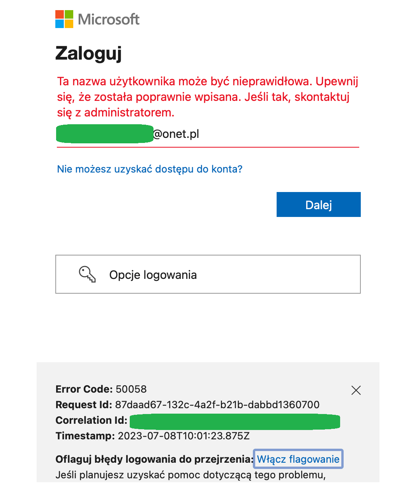Click the Timestamp value 2023-07-08T10:01:23.875Z
The width and height of the screenshot is (420, 504).
[x=184, y=436]
